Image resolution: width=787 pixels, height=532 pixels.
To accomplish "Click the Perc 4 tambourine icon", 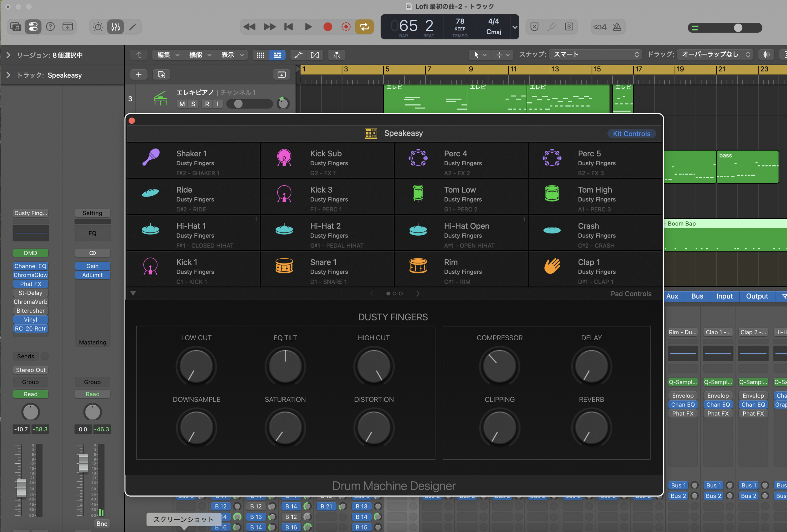I will pyautogui.click(x=418, y=157).
